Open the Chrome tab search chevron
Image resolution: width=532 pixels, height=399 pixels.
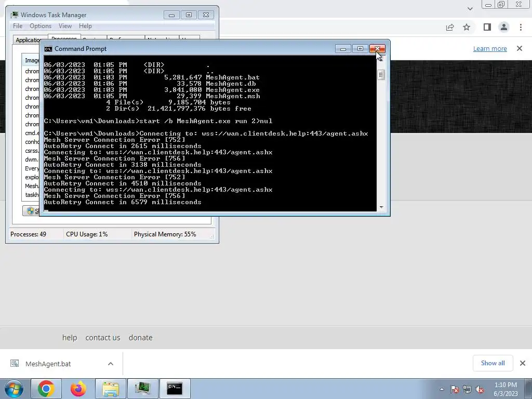pyautogui.click(x=470, y=8)
